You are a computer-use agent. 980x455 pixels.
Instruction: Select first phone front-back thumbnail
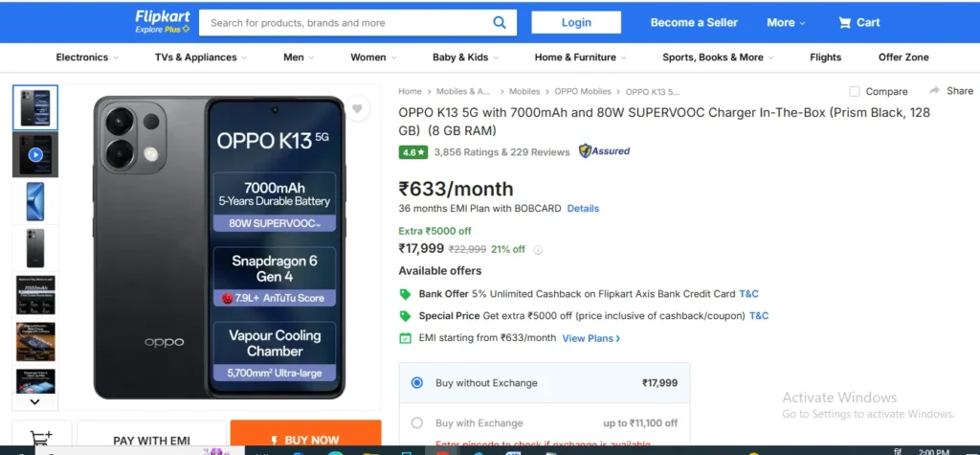click(35, 107)
